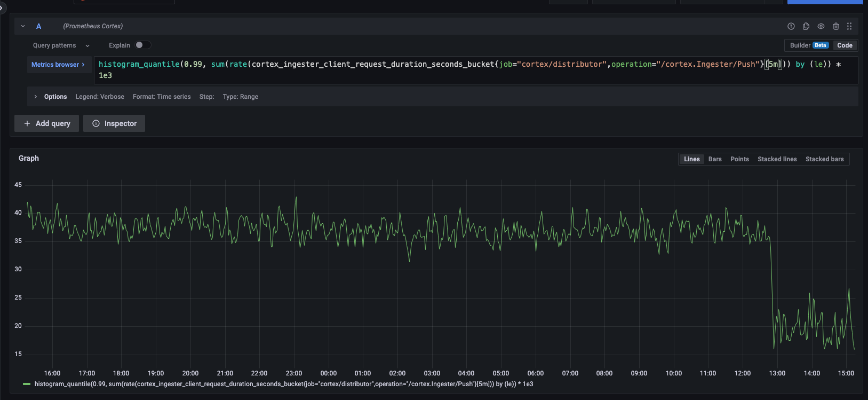
Task: Switch to Builder mode
Action: [x=809, y=45]
